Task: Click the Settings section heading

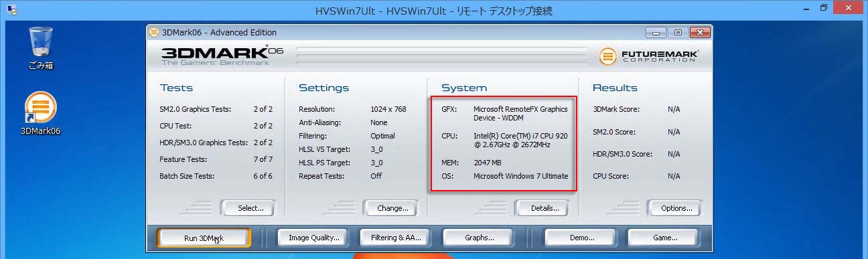Action: click(x=323, y=88)
